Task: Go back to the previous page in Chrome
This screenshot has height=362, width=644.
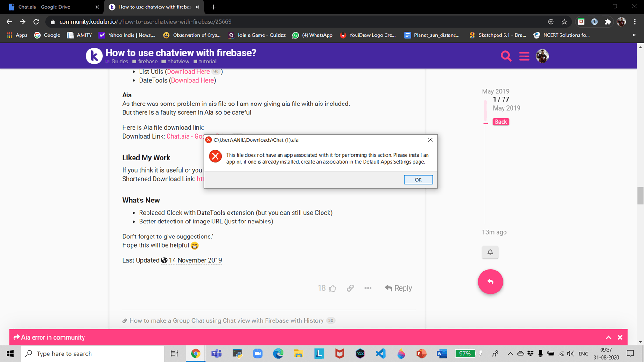Action: point(9,21)
